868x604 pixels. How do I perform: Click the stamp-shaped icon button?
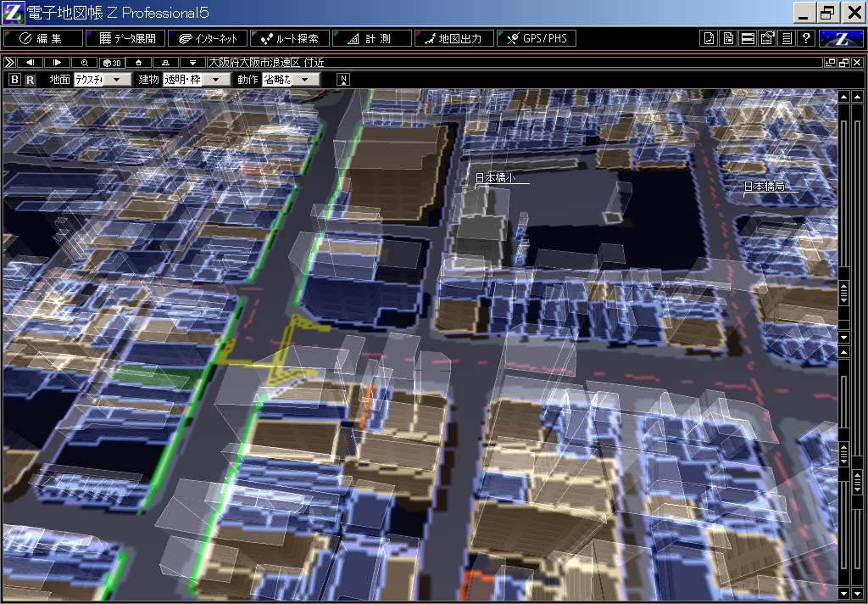coord(165,63)
